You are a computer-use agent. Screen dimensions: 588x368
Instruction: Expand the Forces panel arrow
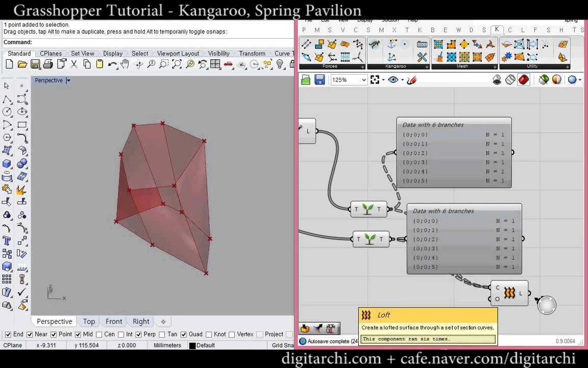[362, 66]
